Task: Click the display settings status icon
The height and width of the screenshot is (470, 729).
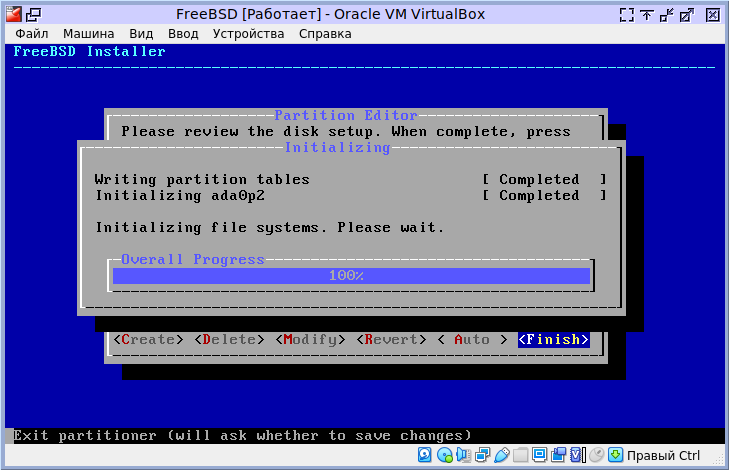Action: coord(539,455)
